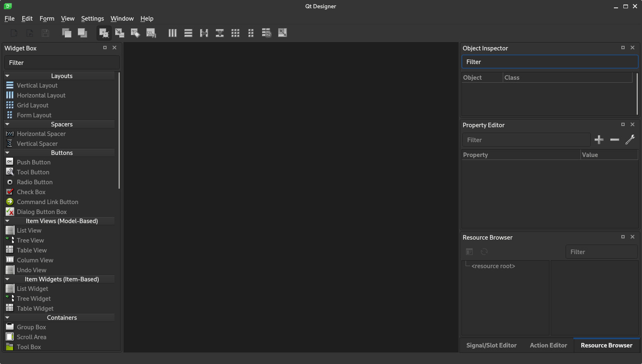Open the Help menu
This screenshot has width=642, height=364.
[x=147, y=19]
